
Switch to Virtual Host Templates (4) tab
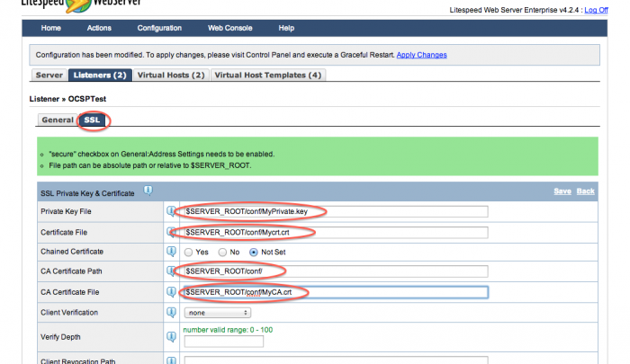(x=268, y=75)
